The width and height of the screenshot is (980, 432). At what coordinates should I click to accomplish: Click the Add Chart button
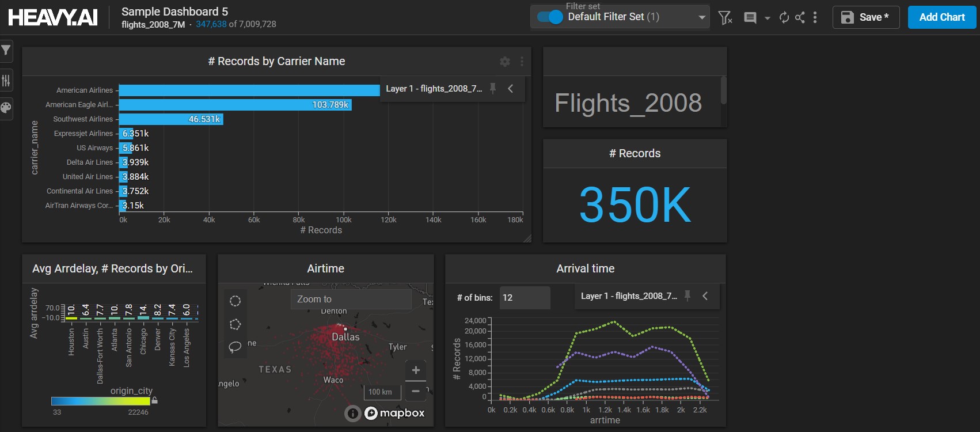click(941, 17)
